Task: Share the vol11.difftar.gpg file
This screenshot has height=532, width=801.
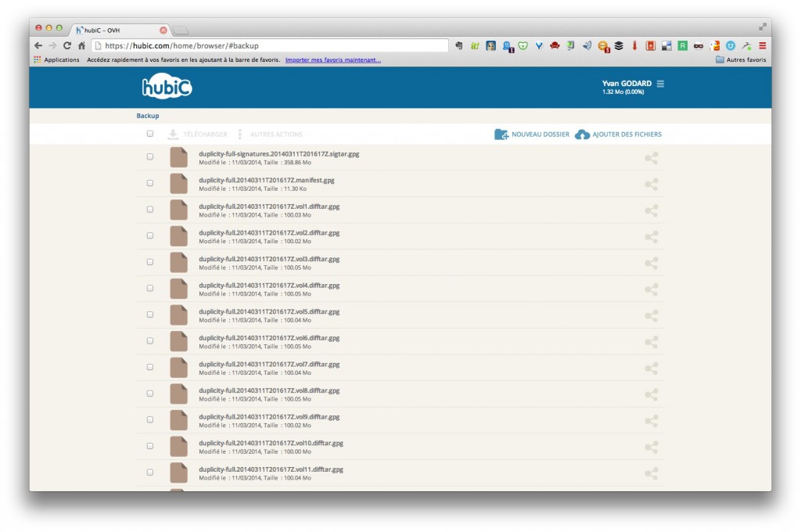Action: (x=651, y=474)
